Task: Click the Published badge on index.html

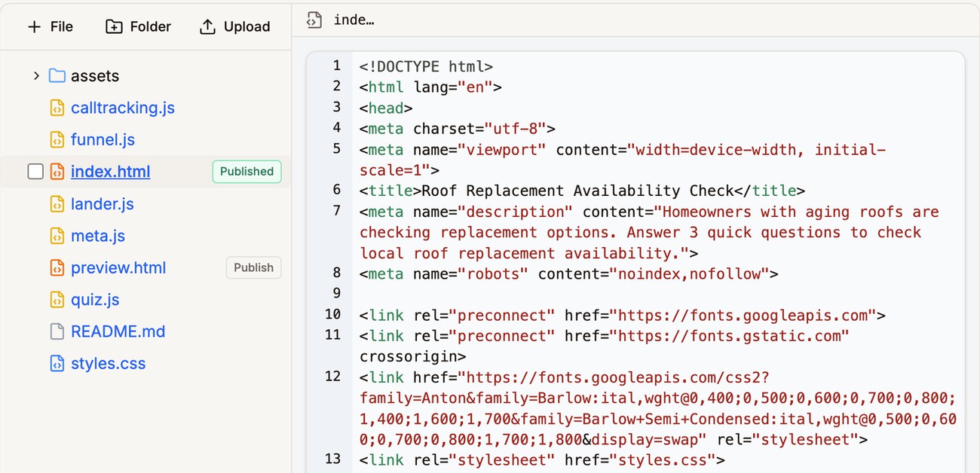Action: pos(247,172)
